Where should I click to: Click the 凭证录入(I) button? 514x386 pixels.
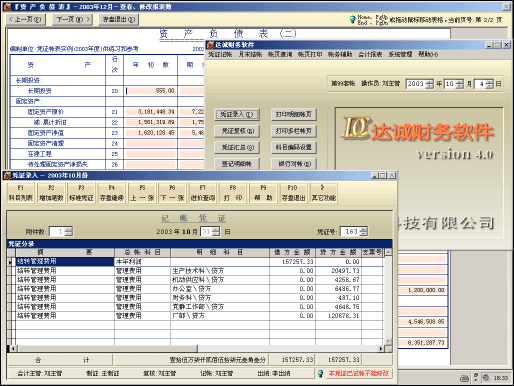pos(237,114)
